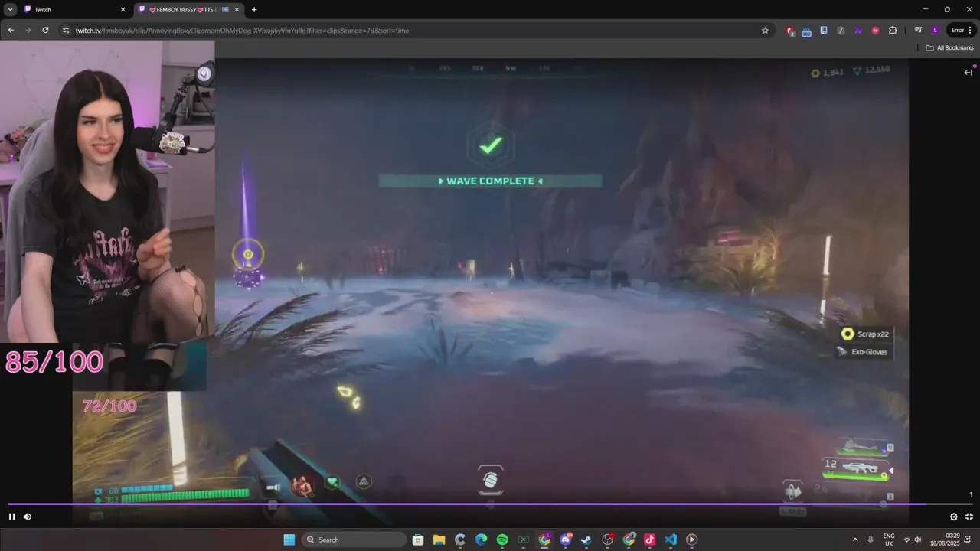This screenshot has width=980, height=551.
Task: Open the blue book extension icon
Action: point(824,30)
